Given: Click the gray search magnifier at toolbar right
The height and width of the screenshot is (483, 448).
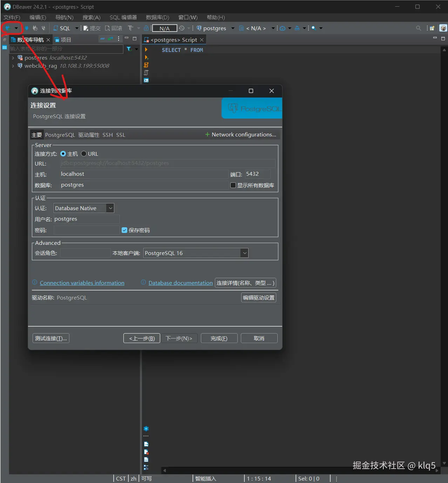Looking at the screenshot, I should click(419, 28).
